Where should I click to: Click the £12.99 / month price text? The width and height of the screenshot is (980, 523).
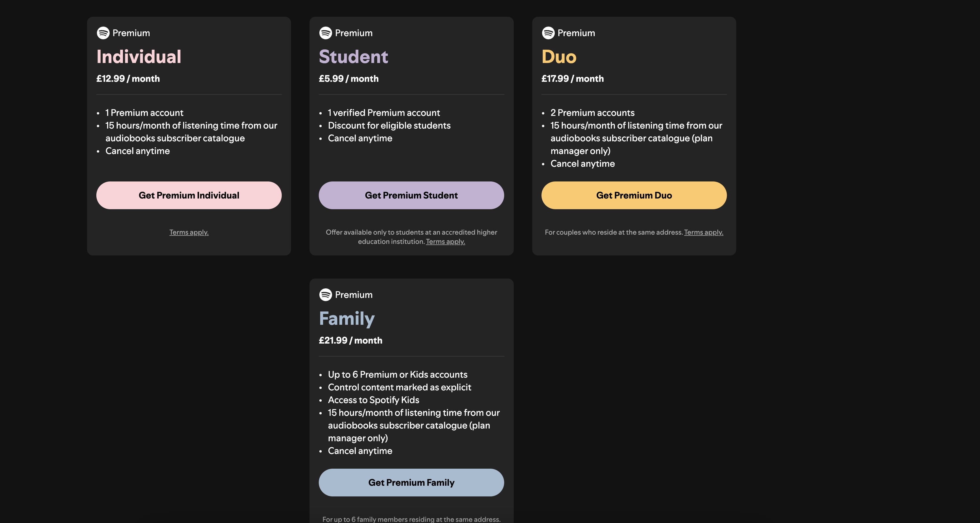point(128,79)
